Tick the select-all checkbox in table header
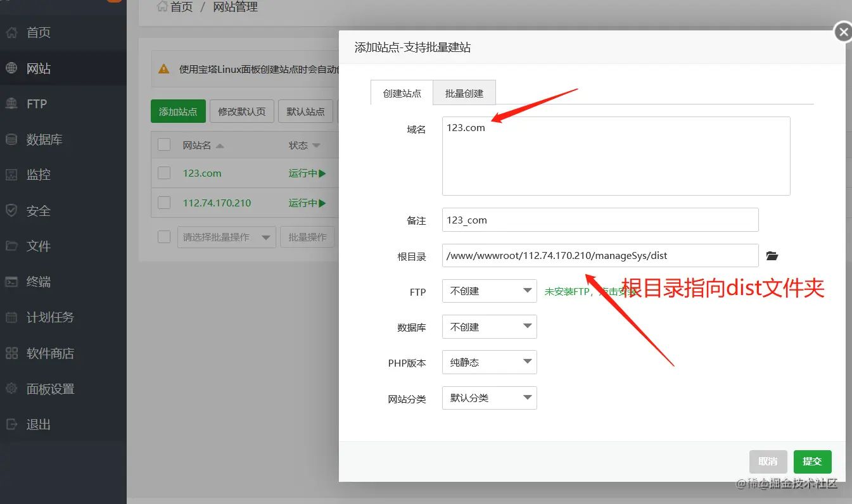 [x=163, y=144]
